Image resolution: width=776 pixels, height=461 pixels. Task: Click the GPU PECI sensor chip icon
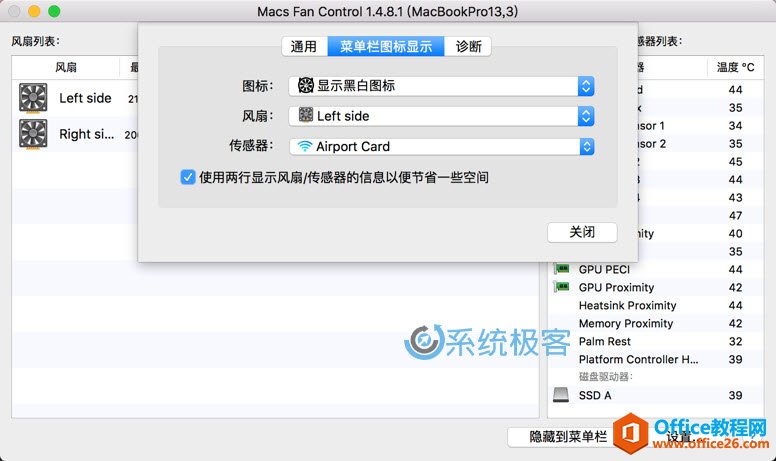point(561,269)
